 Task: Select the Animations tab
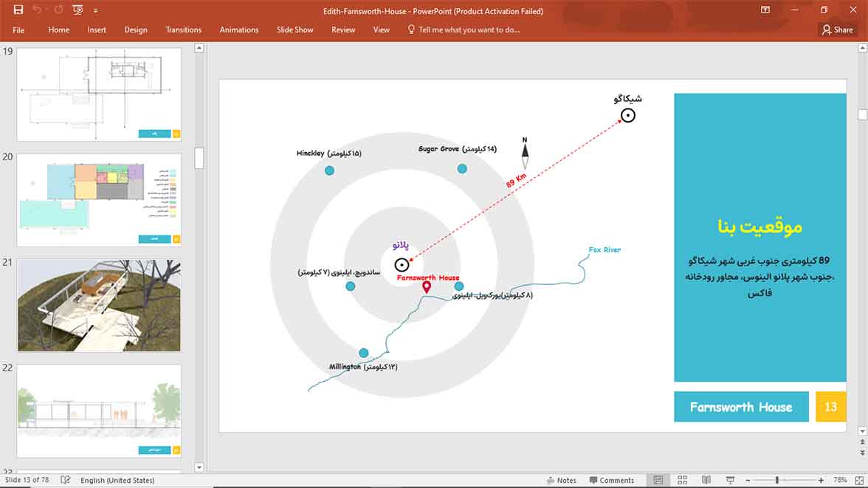(x=238, y=30)
